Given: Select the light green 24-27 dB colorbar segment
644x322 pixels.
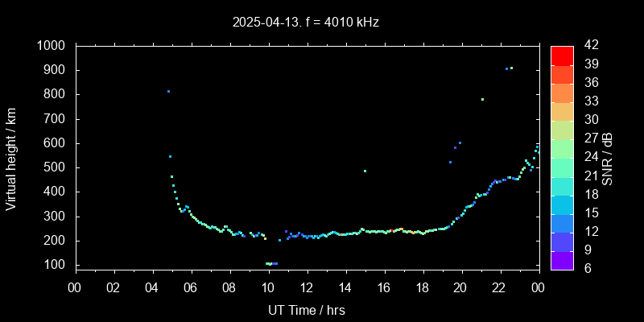Looking at the screenshot, I should pos(561,148).
